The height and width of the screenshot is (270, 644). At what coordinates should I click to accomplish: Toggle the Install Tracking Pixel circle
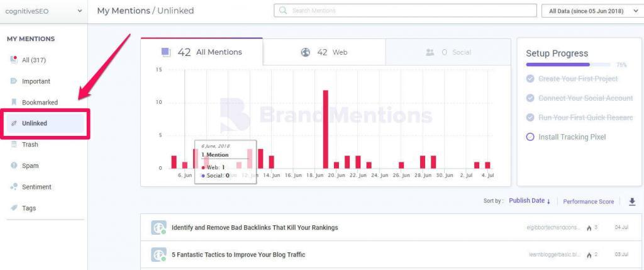click(x=530, y=137)
